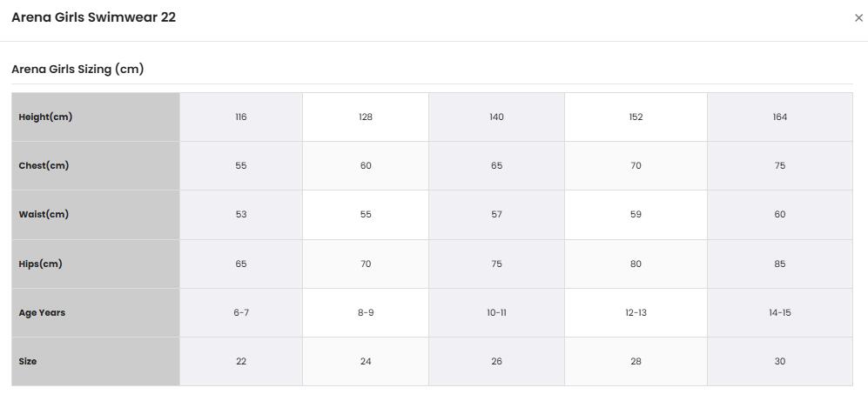Viewport: 868px width, 401px height.
Task: Select the size 24 cell
Action: click(x=366, y=361)
